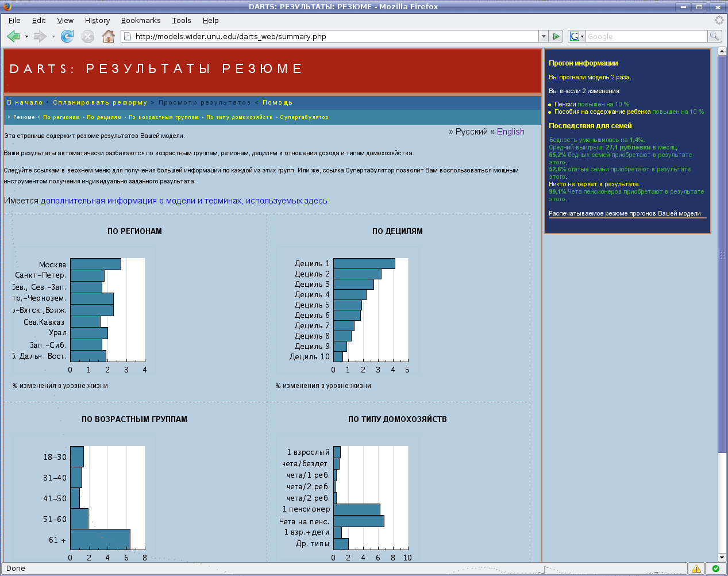This screenshot has width=728, height=576.
Task: Click the search magnifier icon
Action: (x=714, y=36)
